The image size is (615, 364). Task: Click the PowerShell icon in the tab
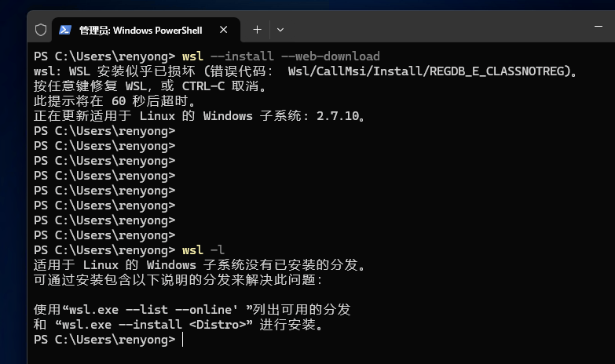point(65,30)
